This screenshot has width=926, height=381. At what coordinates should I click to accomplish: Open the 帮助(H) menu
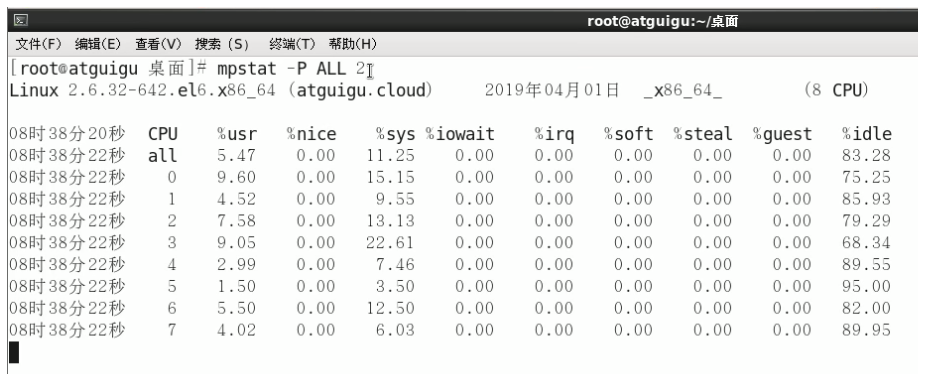click(353, 44)
